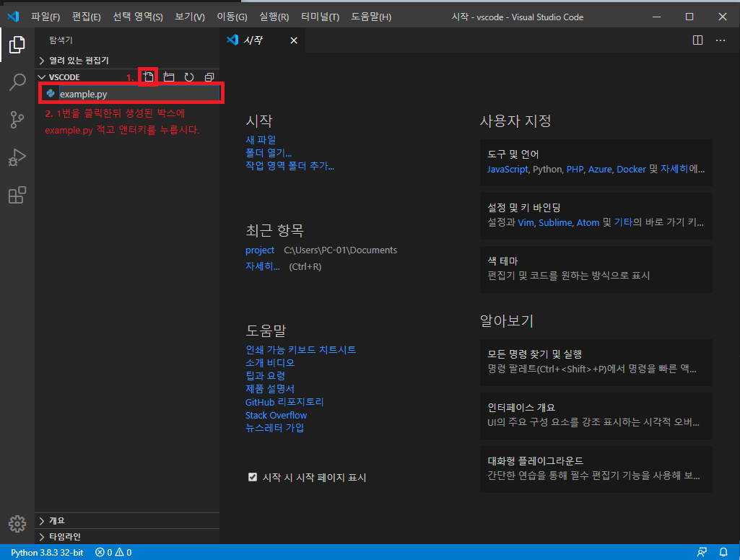740x560 pixels.
Task: Open the 터미널(T) menu
Action: pos(320,17)
